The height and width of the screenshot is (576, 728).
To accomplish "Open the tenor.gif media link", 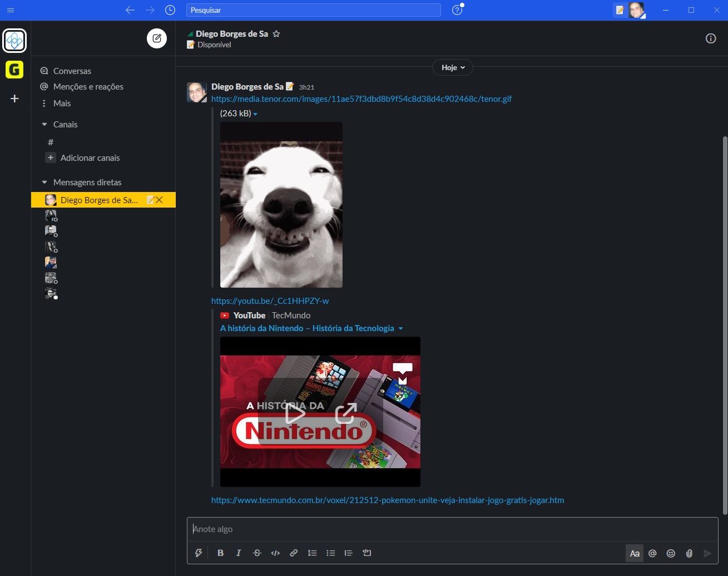I will pyautogui.click(x=361, y=99).
